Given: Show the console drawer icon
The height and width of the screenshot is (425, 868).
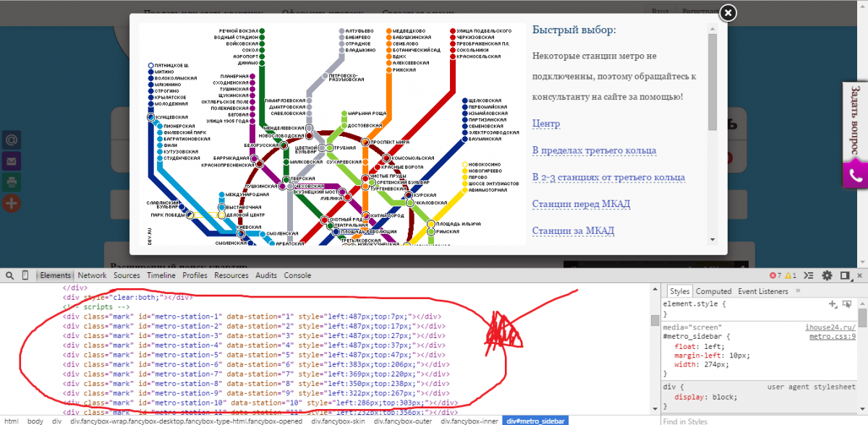Looking at the screenshot, I should (810, 276).
